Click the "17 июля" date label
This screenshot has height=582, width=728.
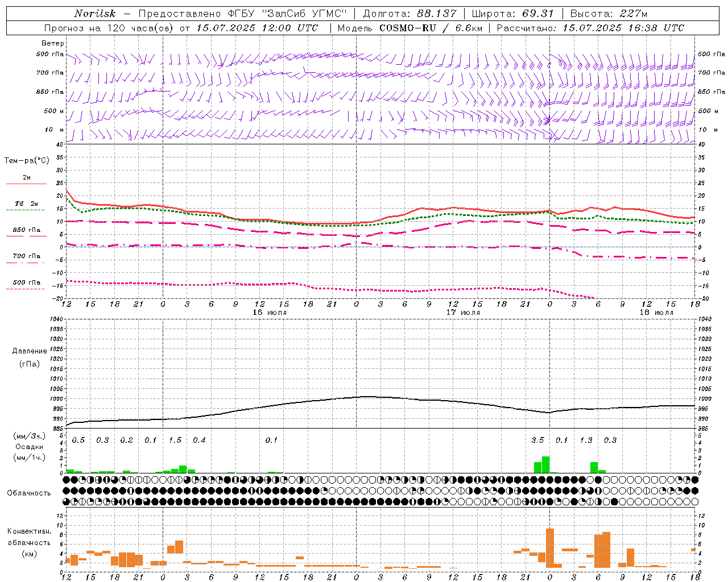tap(463, 313)
